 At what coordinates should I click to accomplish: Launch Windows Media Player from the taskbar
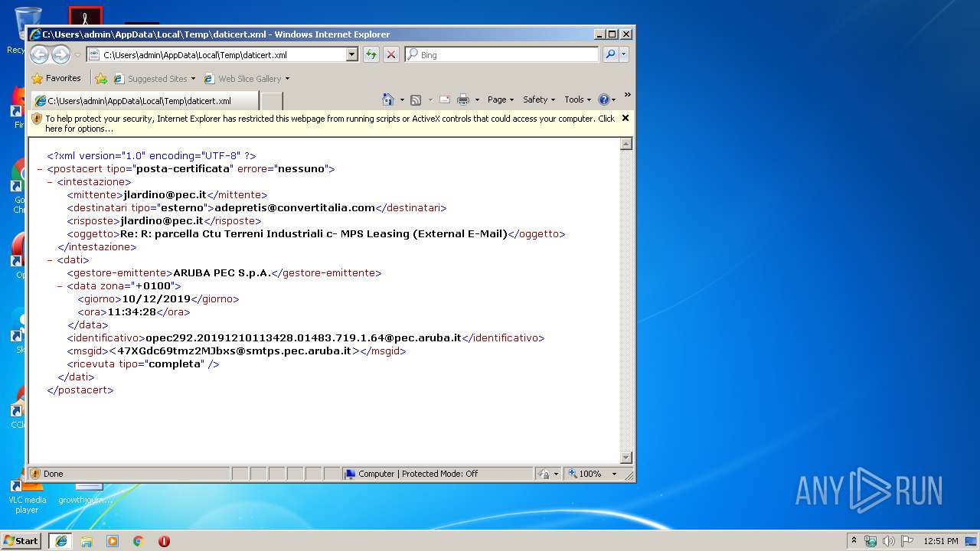pyautogui.click(x=113, y=541)
